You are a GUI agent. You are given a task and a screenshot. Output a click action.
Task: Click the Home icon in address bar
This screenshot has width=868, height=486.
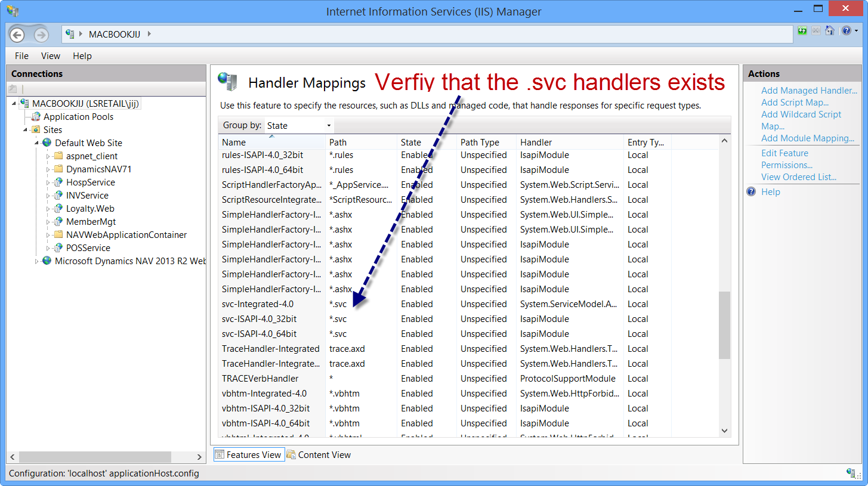click(829, 31)
